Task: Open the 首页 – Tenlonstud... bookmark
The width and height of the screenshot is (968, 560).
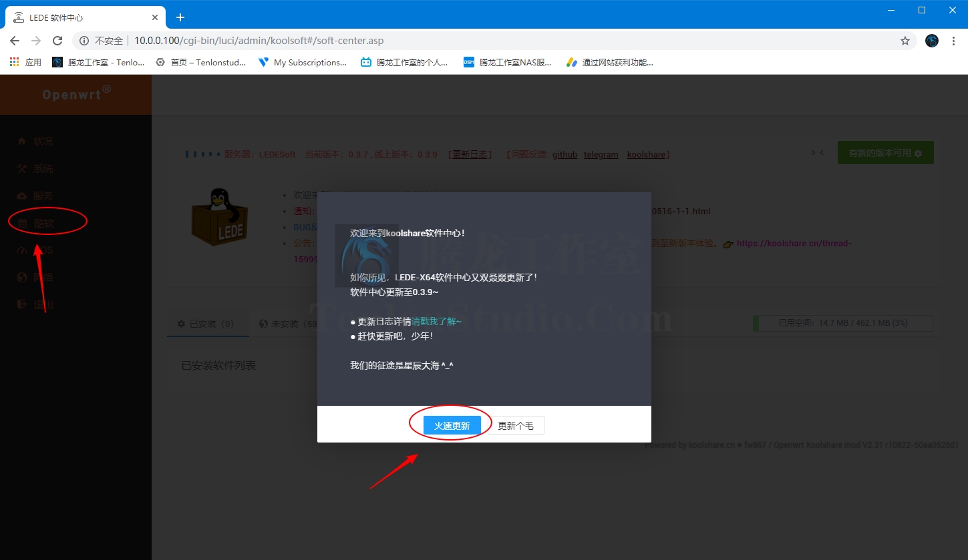Action: (x=200, y=62)
